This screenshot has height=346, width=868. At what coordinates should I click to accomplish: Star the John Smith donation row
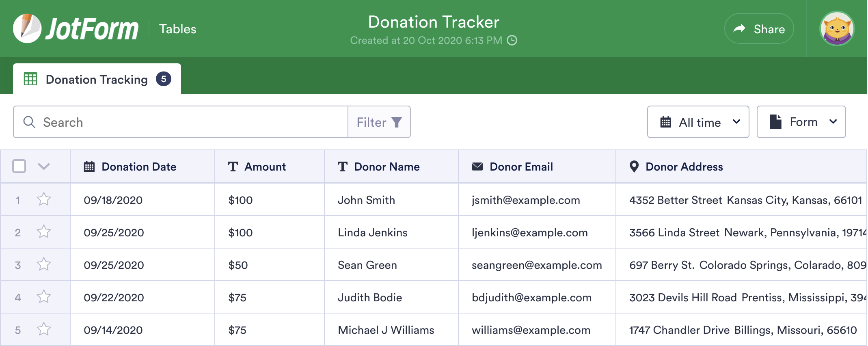point(44,199)
